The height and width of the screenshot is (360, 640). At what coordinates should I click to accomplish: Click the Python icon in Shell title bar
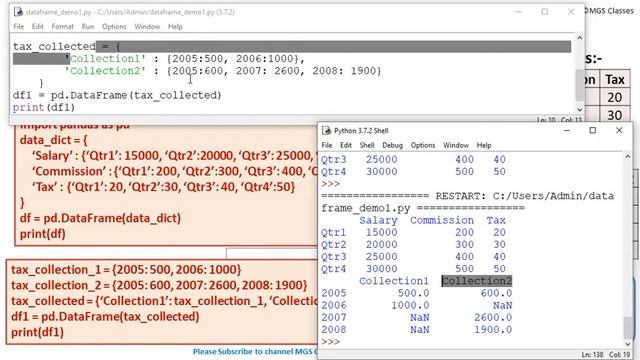click(327, 130)
